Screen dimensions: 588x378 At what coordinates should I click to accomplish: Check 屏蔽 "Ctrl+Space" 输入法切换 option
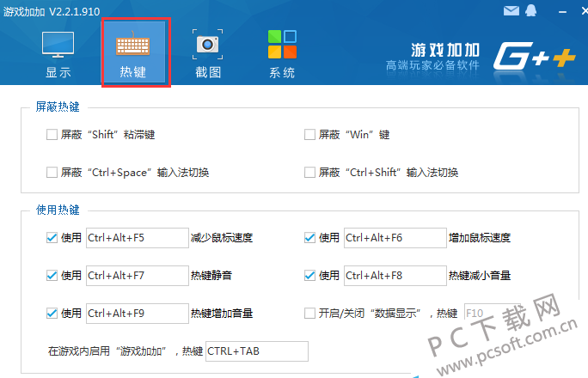point(52,173)
